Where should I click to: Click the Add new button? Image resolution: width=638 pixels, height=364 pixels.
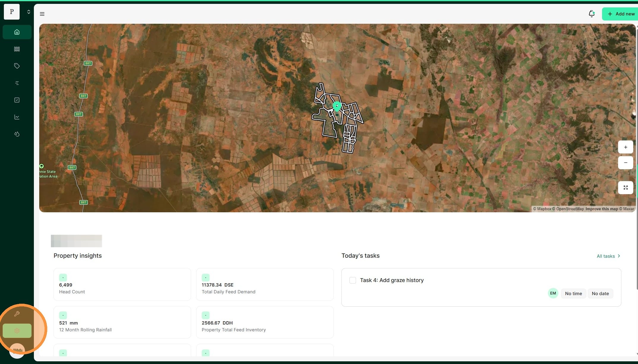[620, 14]
